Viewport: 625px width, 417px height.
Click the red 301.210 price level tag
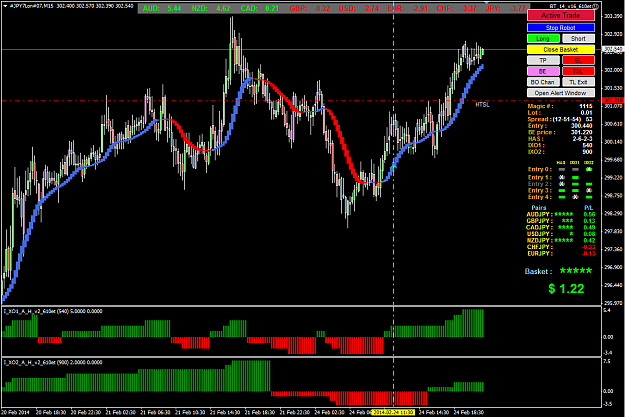[613, 100]
